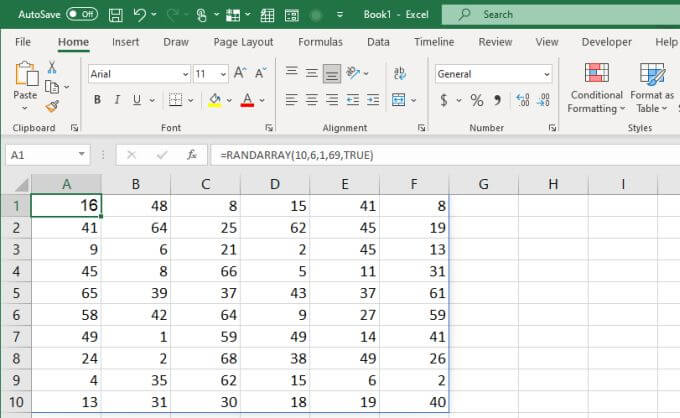Screen dimensions: 680x418
Task: Click the Conditional Formatting button
Action: click(x=596, y=88)
